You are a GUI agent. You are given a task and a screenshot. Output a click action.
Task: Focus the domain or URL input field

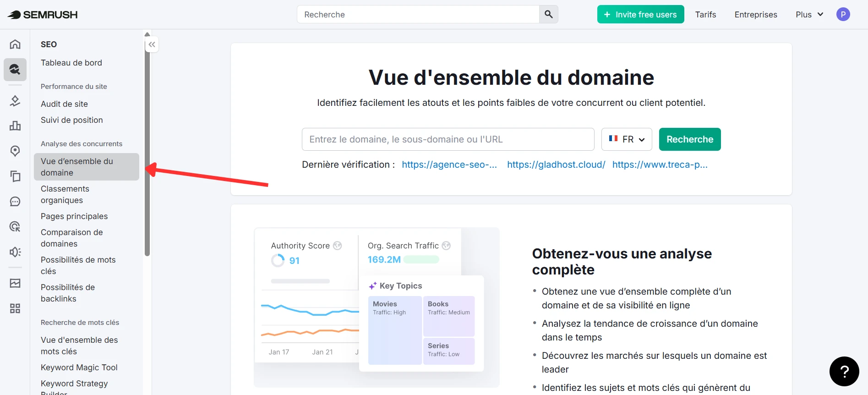pos(448,139)
